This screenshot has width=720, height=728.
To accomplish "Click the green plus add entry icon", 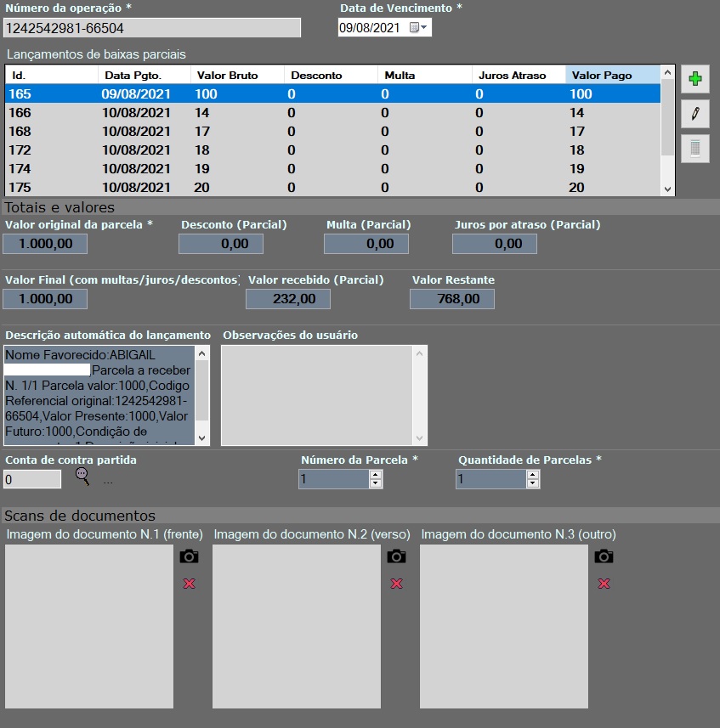I will tap(694, 79).
